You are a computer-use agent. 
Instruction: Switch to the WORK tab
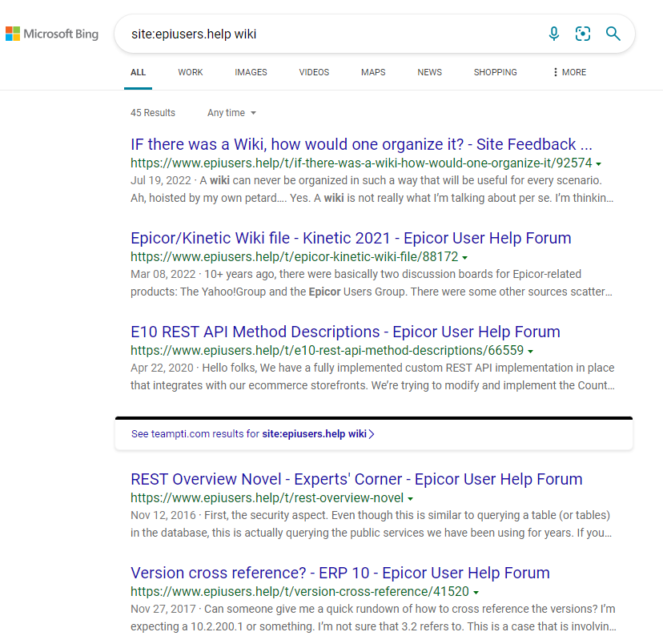pos(191,72)
